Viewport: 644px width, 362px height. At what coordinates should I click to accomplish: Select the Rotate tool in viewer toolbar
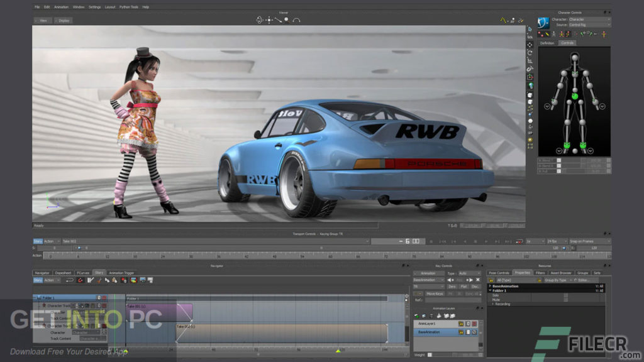[530, 53]
